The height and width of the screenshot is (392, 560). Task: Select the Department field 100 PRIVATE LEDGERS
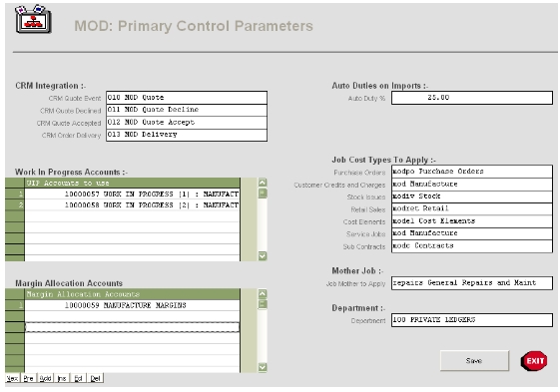click(472, 320)
